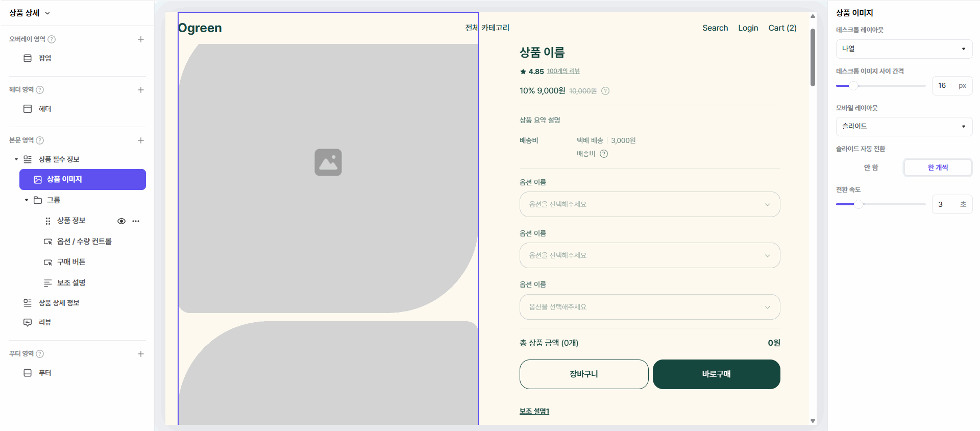
Task: Open the 100개의 리뷰 link
Action: click(563, 71)
